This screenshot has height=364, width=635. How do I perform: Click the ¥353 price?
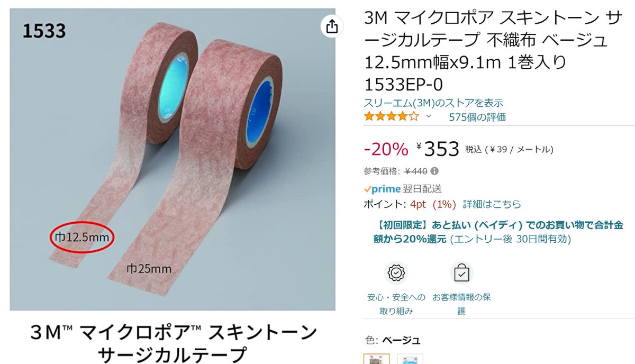click(x=438, y=149)
